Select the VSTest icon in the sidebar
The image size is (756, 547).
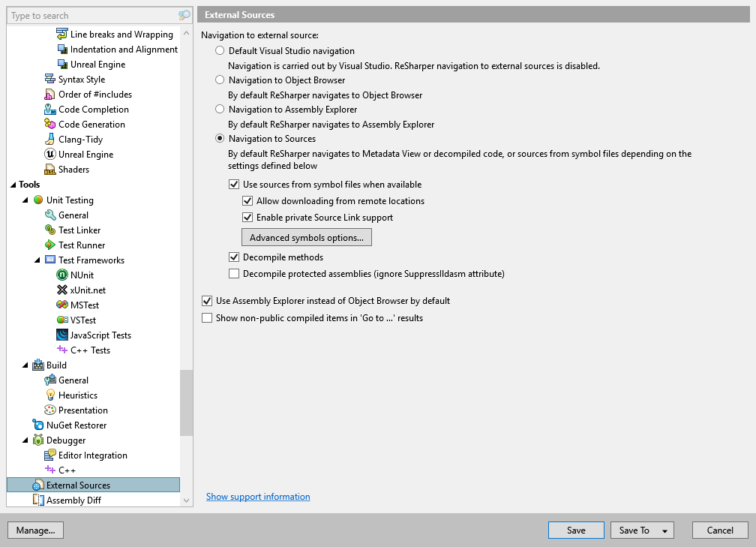coord(61,320)
